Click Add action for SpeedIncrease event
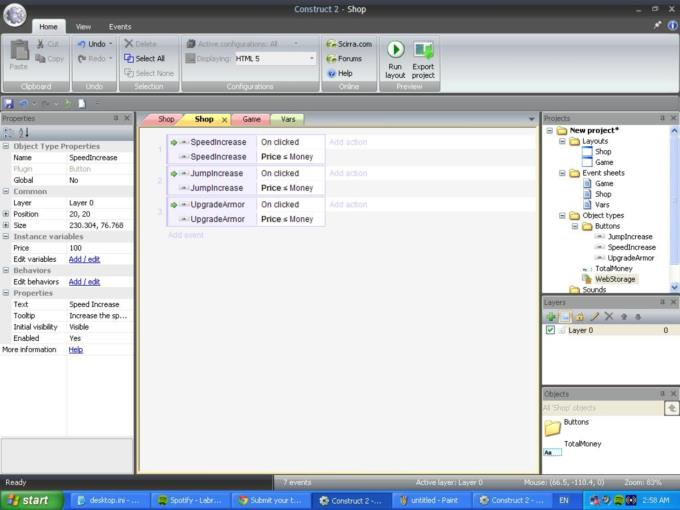 (x=348, y=142)
